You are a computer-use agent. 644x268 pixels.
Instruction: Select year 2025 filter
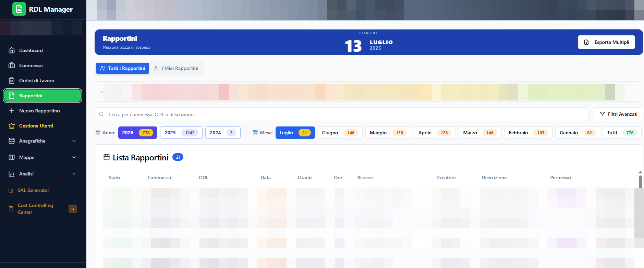pos(181,133)
